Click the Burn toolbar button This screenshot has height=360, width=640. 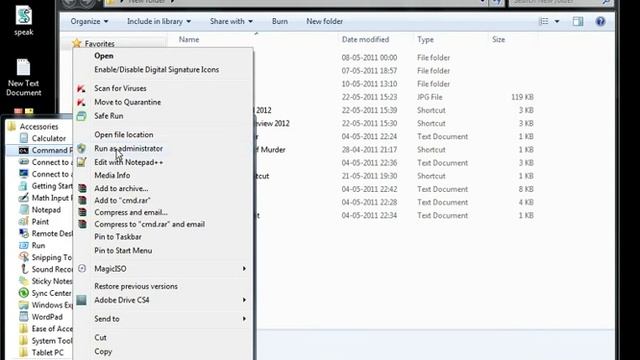[x=280, y=21]
